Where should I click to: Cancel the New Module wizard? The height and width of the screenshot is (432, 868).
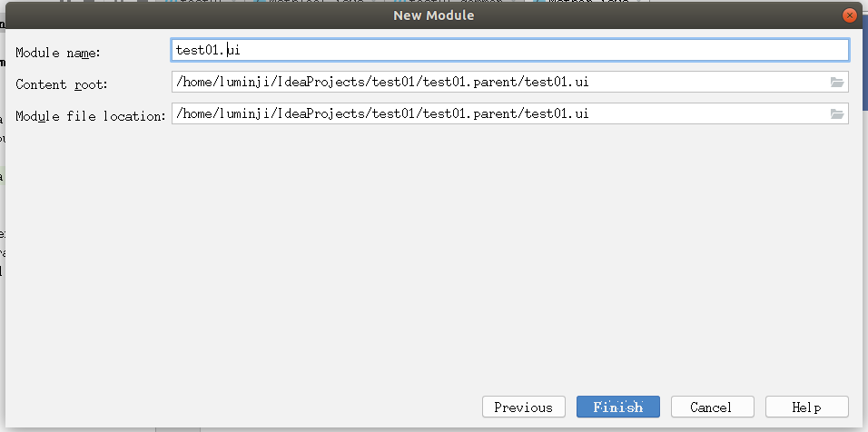click(x=711, y=407)
